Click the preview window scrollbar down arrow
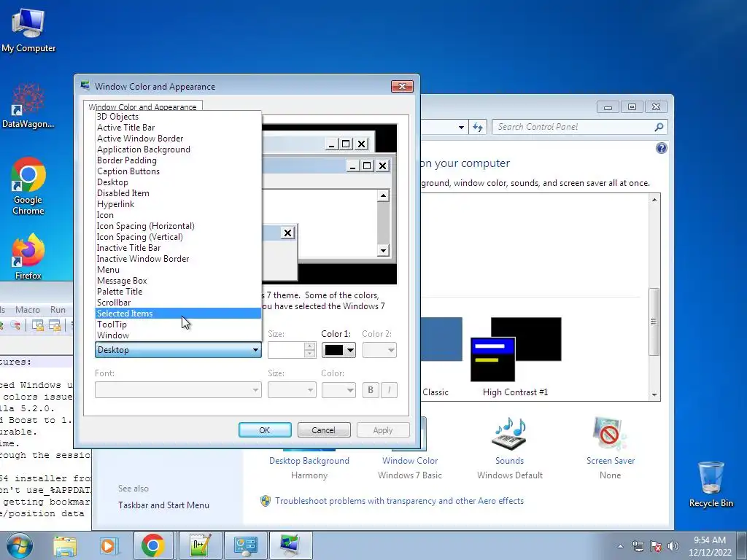The image size is (747, 560). pyautogui.click(x=383, y=251)
